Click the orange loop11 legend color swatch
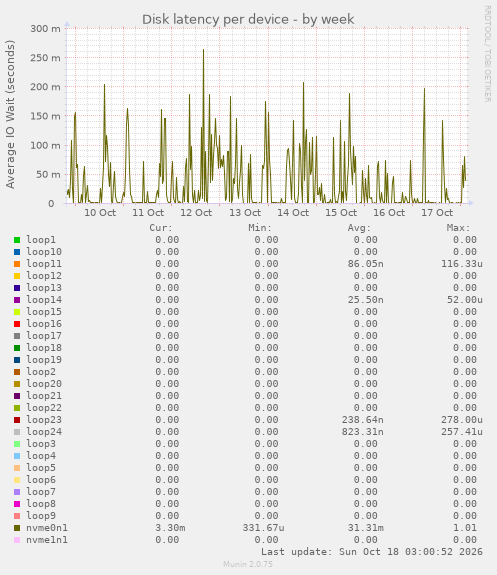Image resolution: width=497 pixels, height=575 pixels. (17, 264)
